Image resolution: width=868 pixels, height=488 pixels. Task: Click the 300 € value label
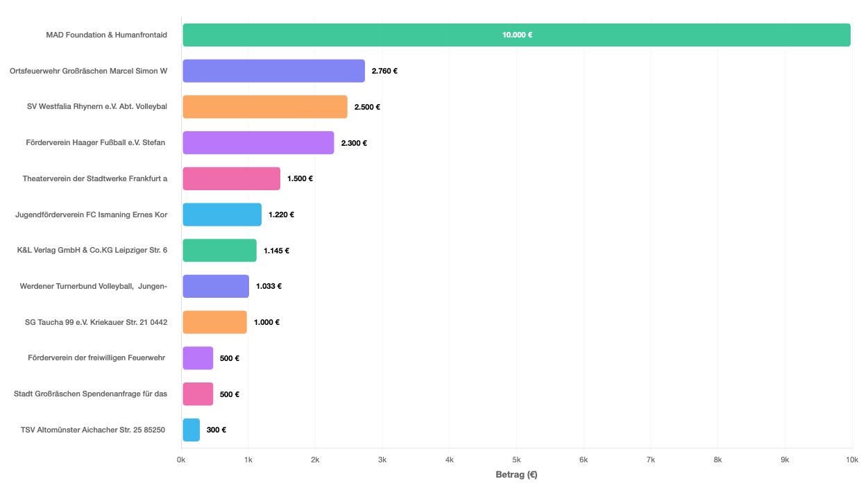click(216, 430)
